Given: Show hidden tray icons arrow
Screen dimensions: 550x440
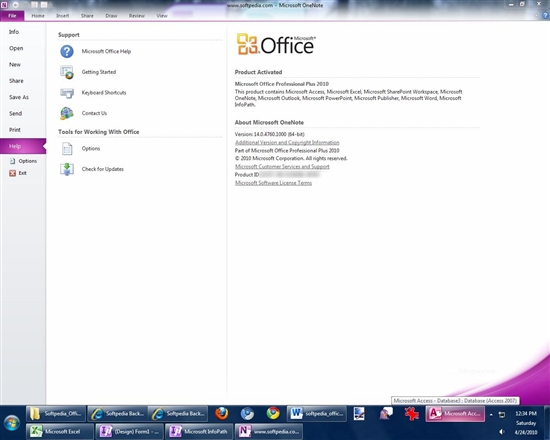Looking at the screenshot, I should click(491, 414).
